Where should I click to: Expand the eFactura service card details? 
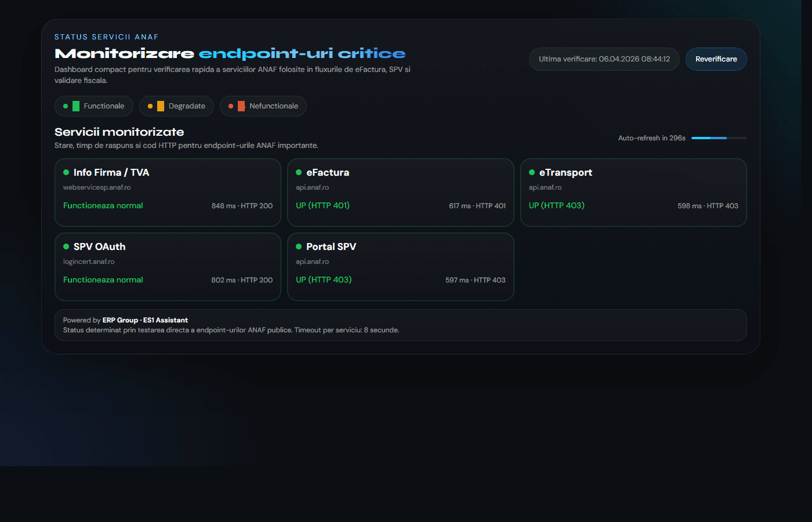coord(400,193)
